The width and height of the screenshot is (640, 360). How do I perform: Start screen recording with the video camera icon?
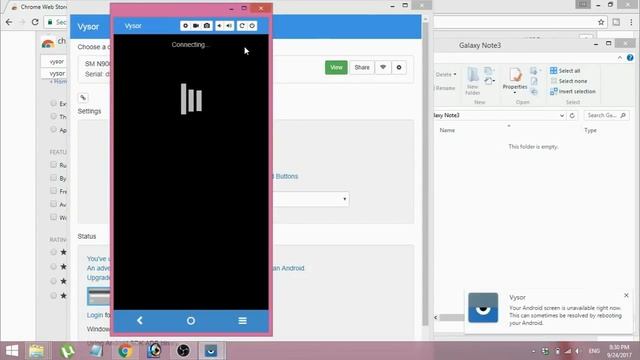click(196, 26)
